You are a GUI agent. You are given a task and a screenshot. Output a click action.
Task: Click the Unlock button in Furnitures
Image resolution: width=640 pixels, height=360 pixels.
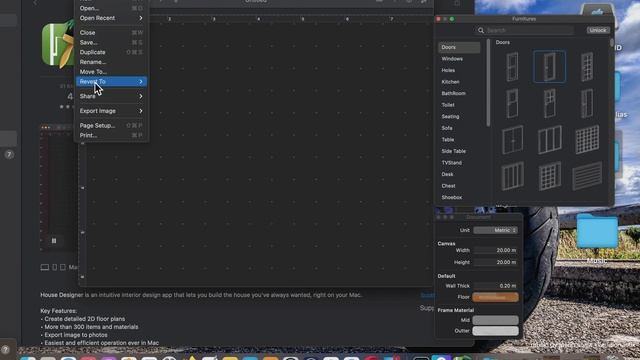(x=598, y=30)
